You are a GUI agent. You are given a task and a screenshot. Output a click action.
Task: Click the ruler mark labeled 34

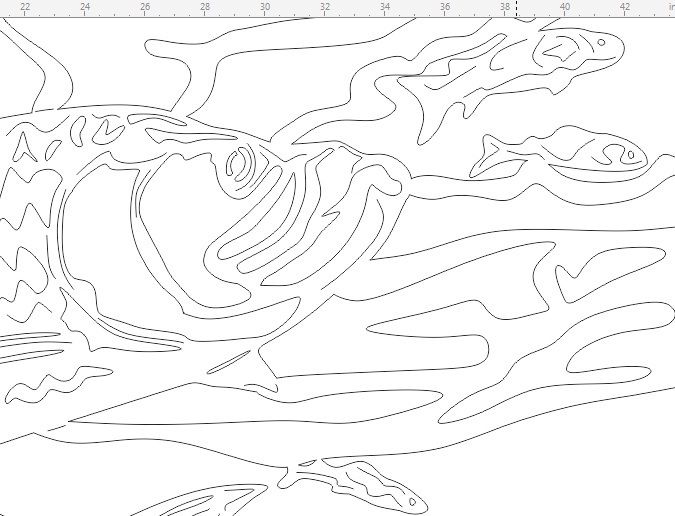(x=385, y=7)
